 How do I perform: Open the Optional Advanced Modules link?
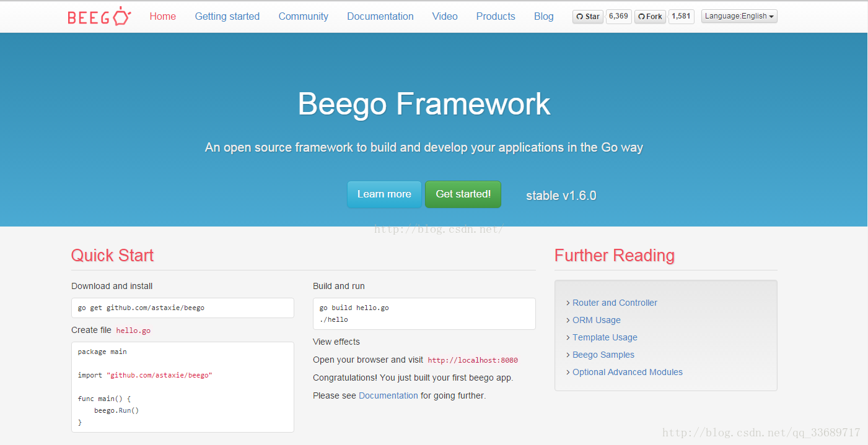pos(628,372)
